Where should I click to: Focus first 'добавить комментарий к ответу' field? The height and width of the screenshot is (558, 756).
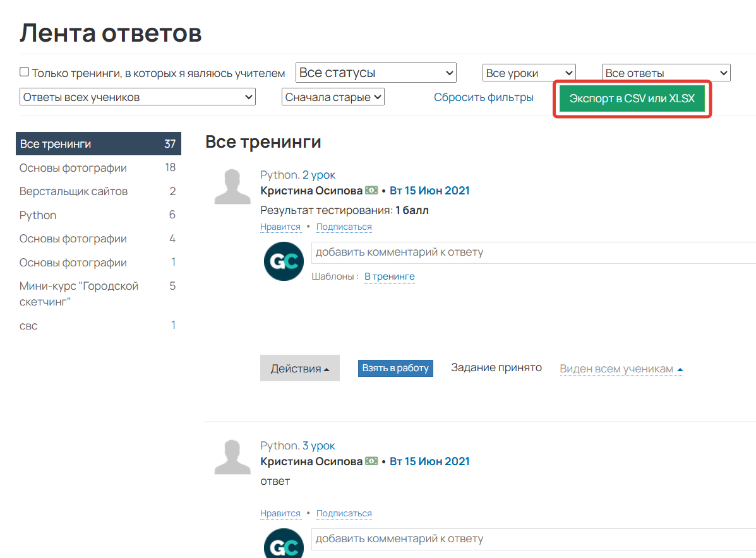[533, 252]
